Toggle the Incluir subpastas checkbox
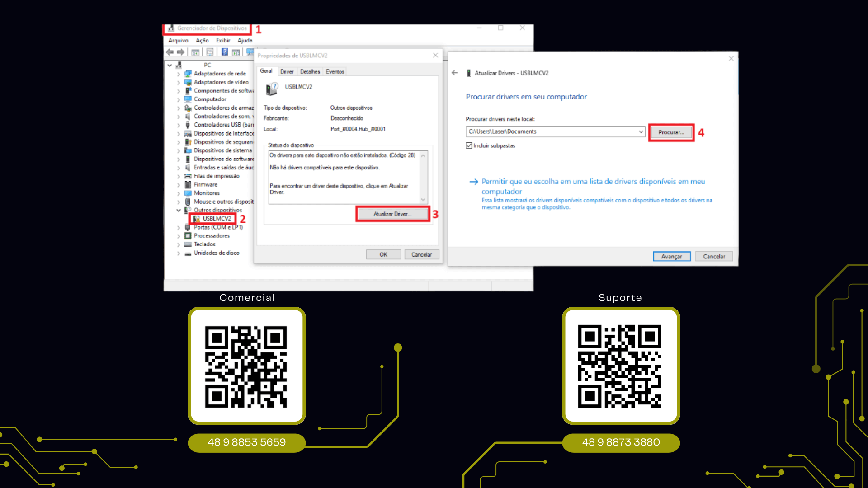868x488 pixels. 469,145
